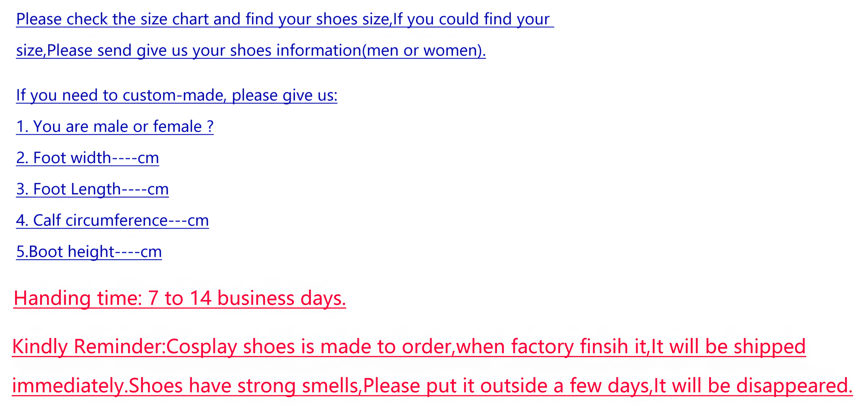Open the "4. Calf circumference---cm" link
868x420 pixels.
coord(112,221)
